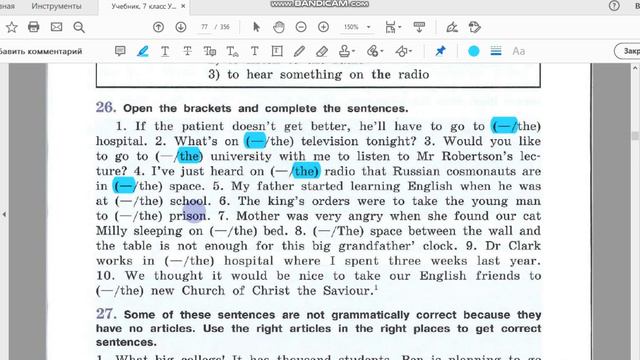This screenshot has height=360, width=640.
Task: Click the stamp tag icon in top toolbar
Action: click(x=474, y=27)
